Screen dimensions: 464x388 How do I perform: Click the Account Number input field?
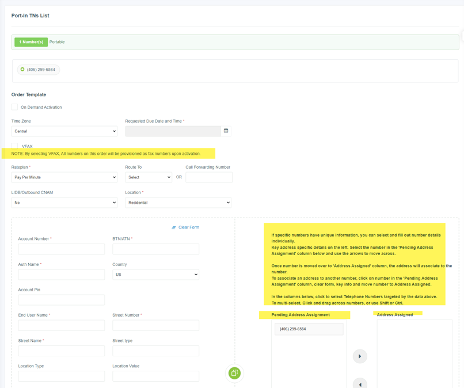point(61,249)
